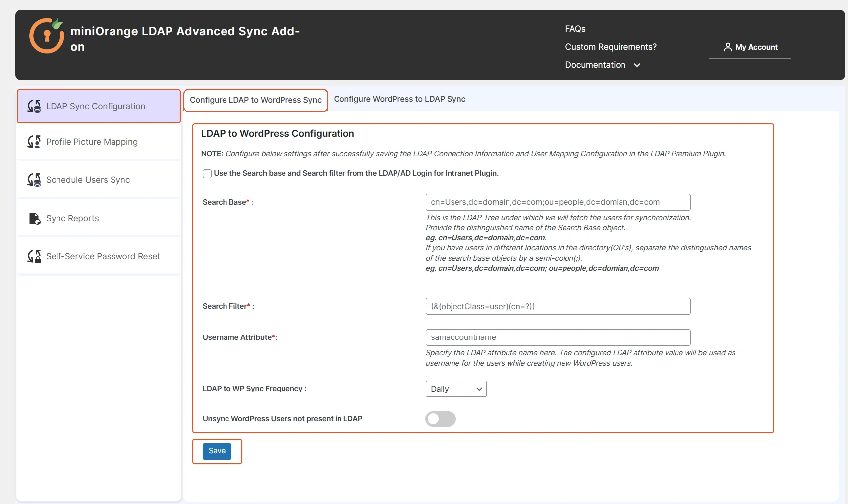Open Profile Picture Mapping menu item
The height and width of the screenshot is (504, 848).
click(99, 142)
